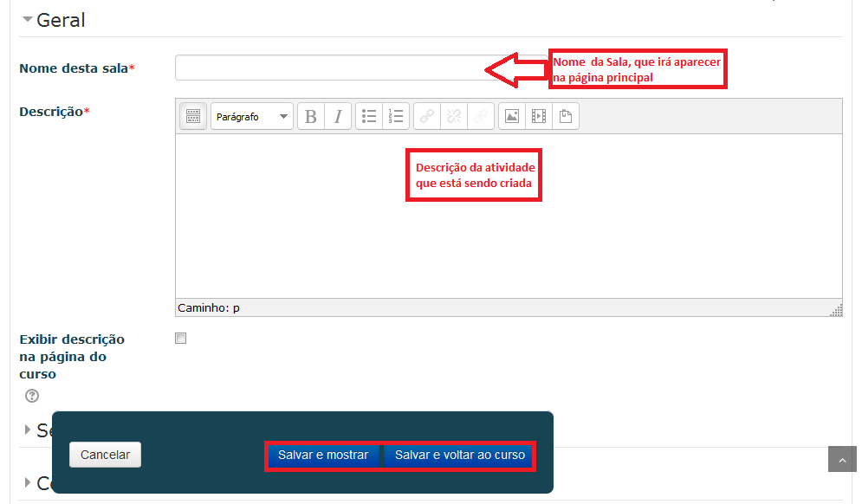This screenshot has width=862, height=504.
Task: Insert Moodle media using the film icon
Action: click(x=539, y=117)
